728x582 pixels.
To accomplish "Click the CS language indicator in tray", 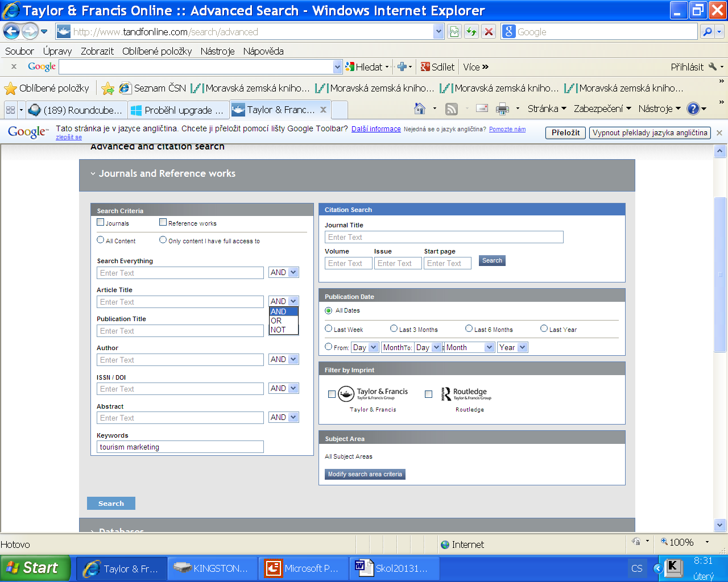I will (x=637, y=568).
